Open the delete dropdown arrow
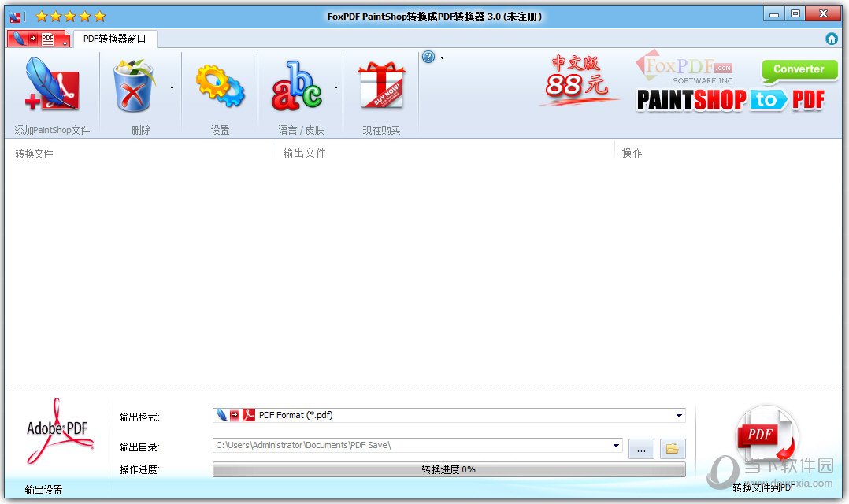This screenshot has height=504, width=849. coord(172,87)
